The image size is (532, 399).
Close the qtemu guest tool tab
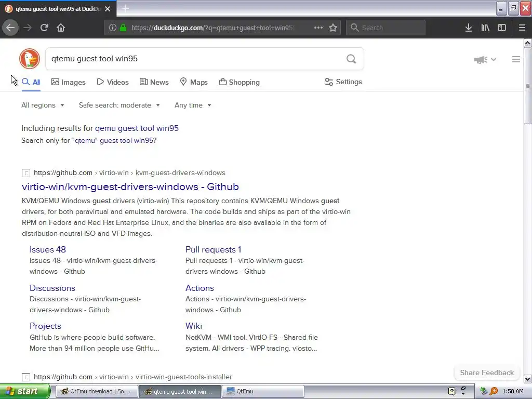108,9
